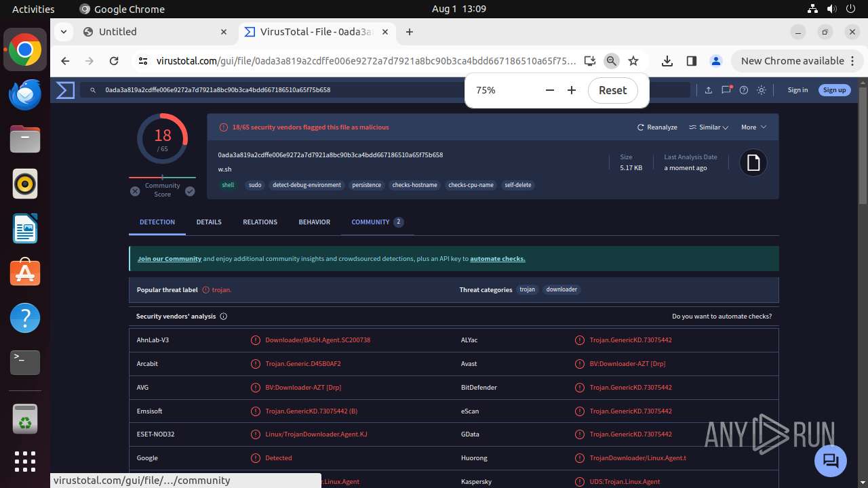The image size is (868, 488).
Task: Click Chrome zoom magnifier icon in address bar
Action: point(612,61)
